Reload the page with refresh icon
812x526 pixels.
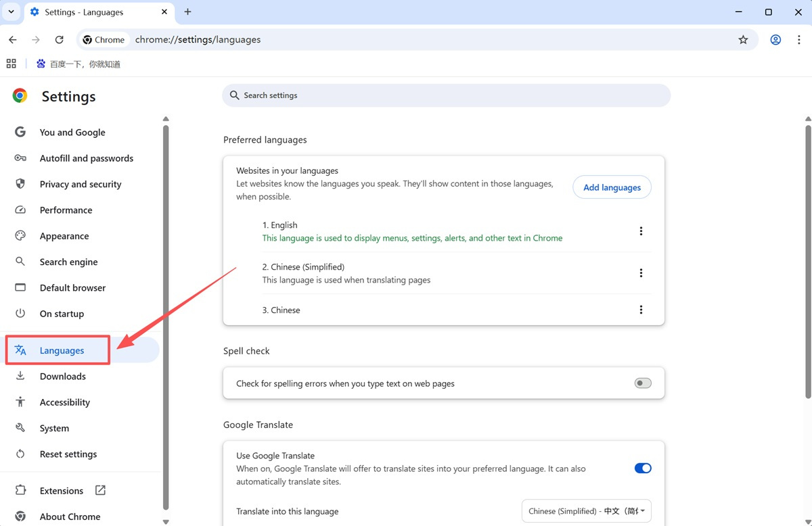pyautogui.click(x=60, y=40)
